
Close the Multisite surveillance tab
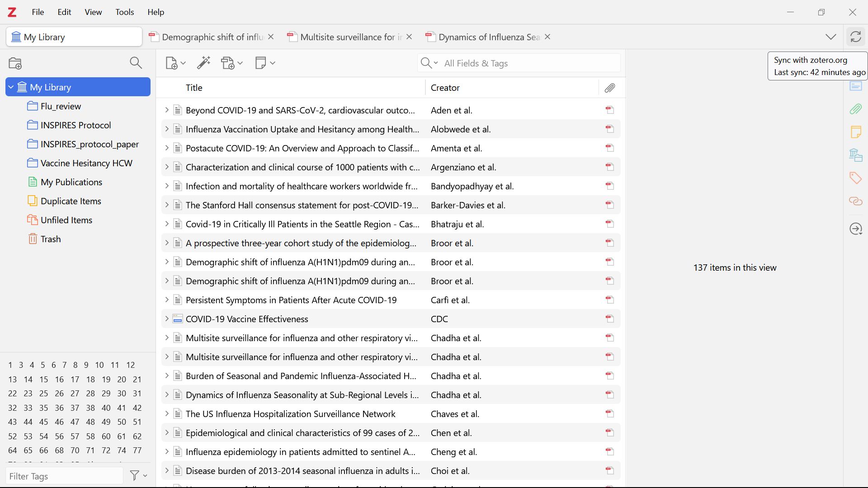coord(409,37)
